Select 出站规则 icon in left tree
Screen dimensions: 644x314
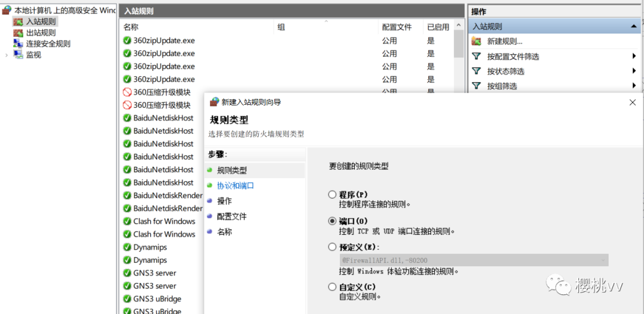tap(18, 33)
